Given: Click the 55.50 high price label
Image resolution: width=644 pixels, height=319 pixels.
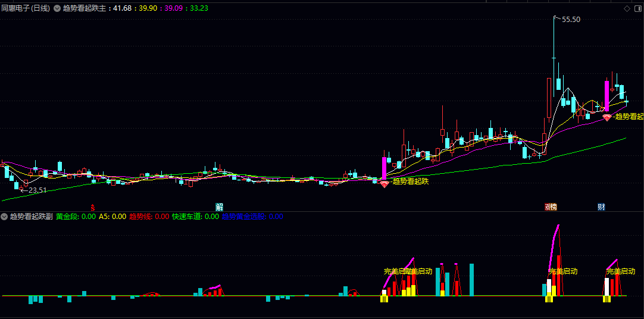Looking at the screenshot, I should pyautogui.click(x=571, y=19).
